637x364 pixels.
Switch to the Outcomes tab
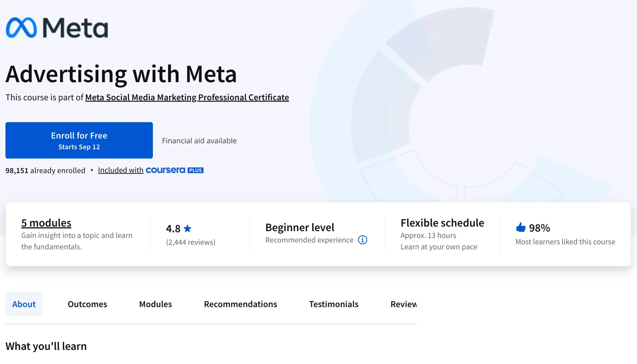point(87,304)
